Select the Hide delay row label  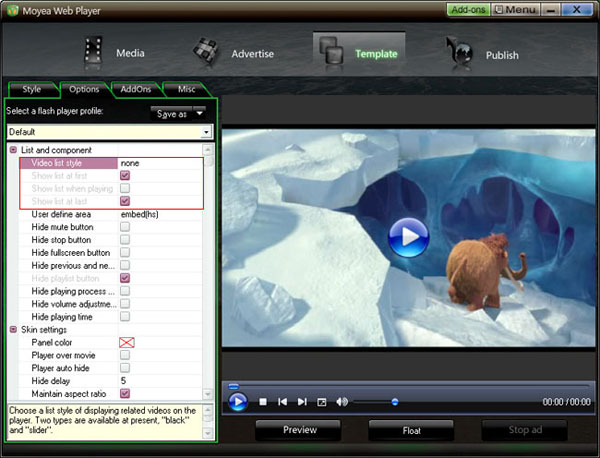point(51,381)
